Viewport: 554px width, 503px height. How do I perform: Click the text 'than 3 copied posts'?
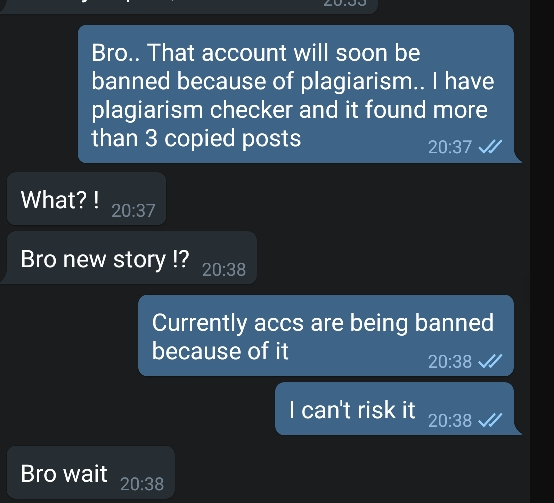pos(196,138)
